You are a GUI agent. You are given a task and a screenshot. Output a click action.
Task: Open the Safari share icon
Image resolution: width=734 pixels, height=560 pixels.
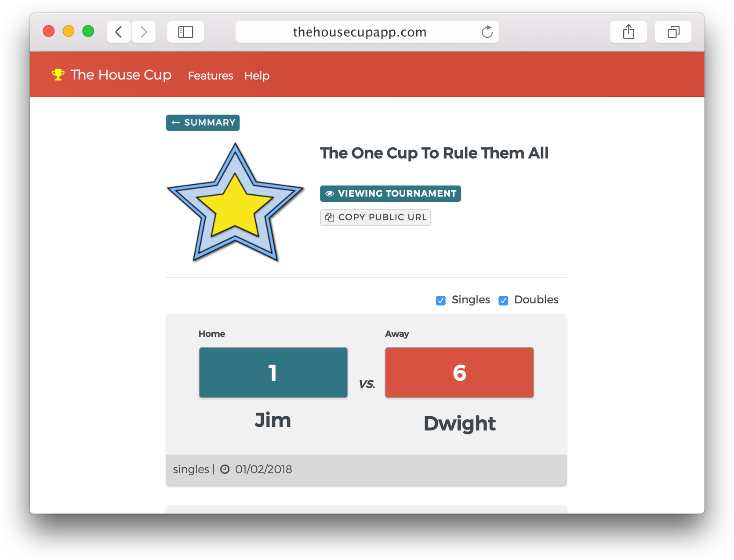(628, 32)
